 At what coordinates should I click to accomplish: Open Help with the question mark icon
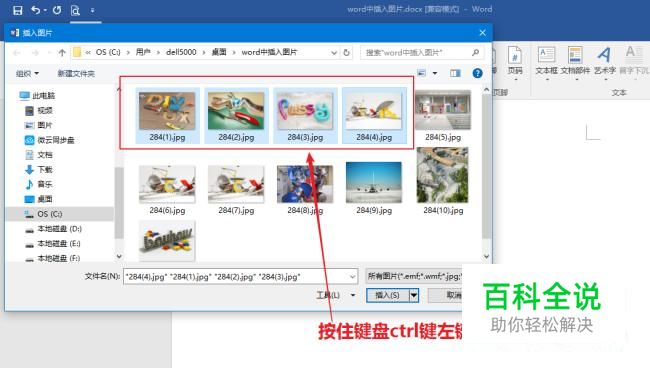pyautogui.click(x=477, y=73)
